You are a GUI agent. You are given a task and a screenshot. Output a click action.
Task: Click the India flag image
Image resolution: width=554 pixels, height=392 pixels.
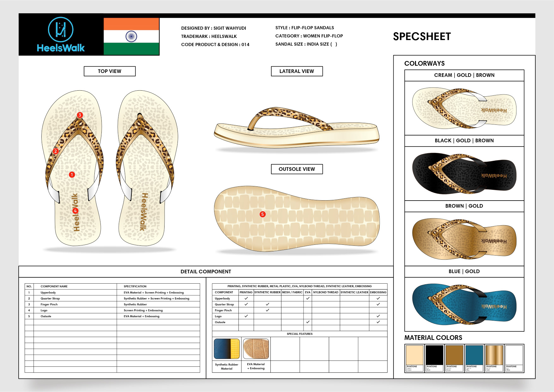pos(131,36)
